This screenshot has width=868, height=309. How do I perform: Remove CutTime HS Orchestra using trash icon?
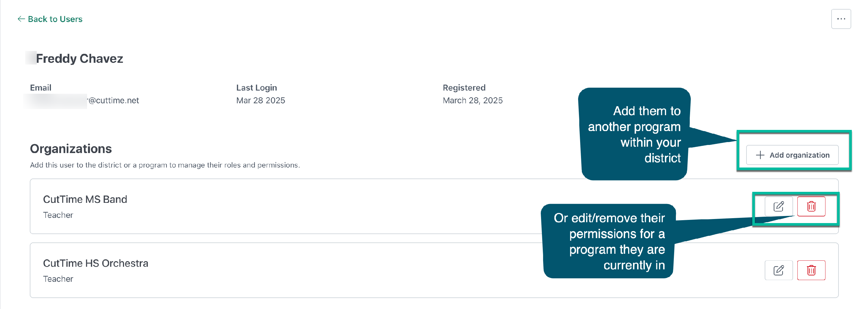(x=811, y=270)
